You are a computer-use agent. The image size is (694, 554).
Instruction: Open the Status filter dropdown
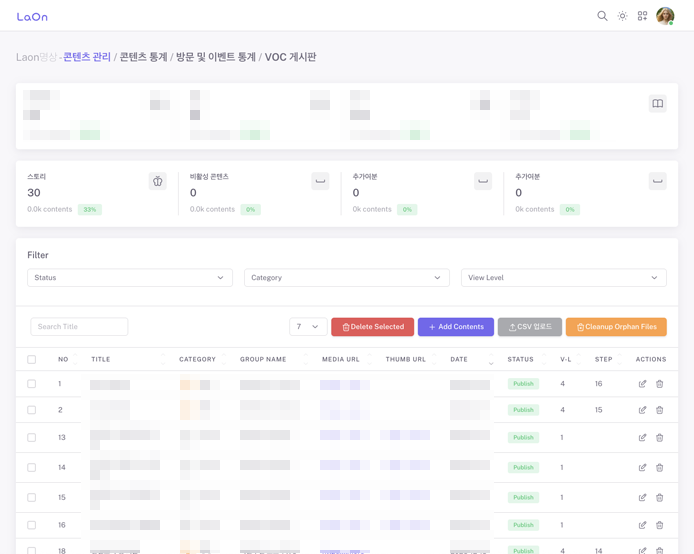129,278
